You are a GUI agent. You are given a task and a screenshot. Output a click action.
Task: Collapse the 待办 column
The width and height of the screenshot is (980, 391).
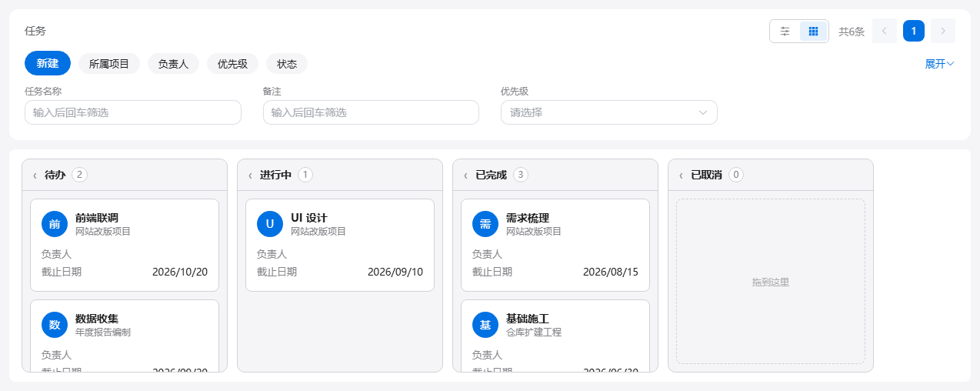(35, 175)
